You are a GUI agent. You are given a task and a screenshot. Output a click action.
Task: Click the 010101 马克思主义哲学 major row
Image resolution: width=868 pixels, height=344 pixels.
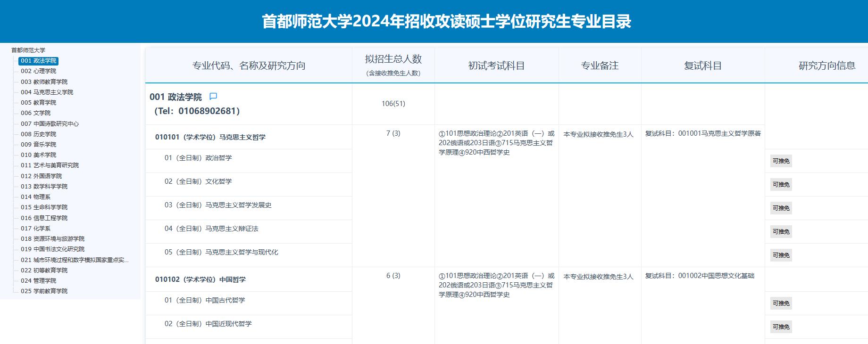[x=210, y=137]
